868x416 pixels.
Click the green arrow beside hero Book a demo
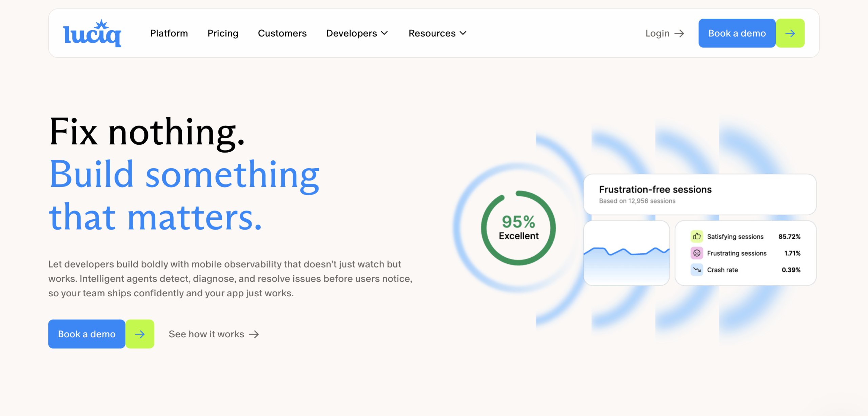(x=140, y=334)
